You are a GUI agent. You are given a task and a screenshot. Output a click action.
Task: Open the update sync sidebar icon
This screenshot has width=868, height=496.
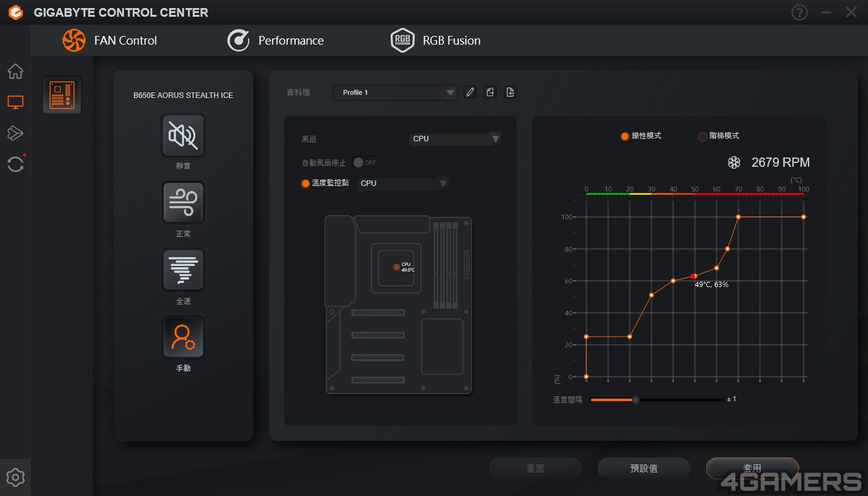click(15, 164)
